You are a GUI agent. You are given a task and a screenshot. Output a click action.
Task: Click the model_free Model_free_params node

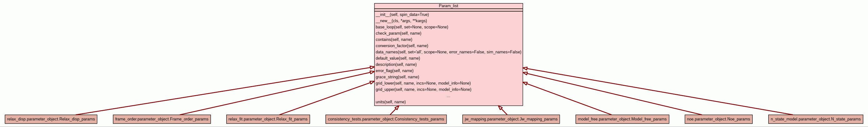tap(622, 119)
